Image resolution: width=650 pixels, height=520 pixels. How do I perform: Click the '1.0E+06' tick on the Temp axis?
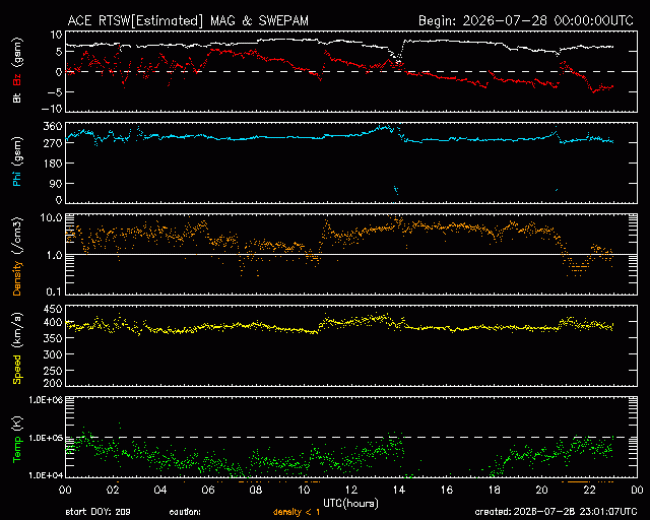[x=46, y=400]
